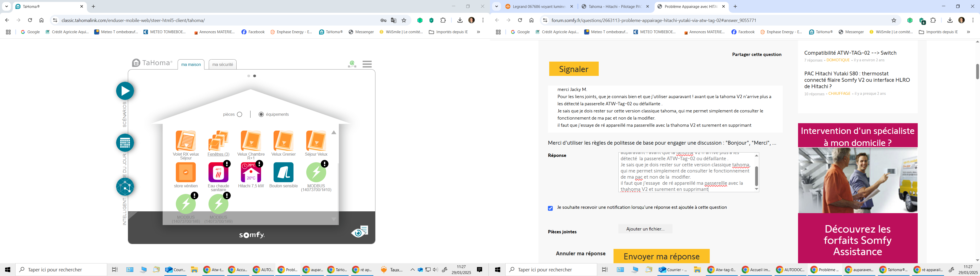Viewport: 980px width, 276px height.
Task: Open the MODBUS (14073700/1#8) device
Action: coord(186,204)
